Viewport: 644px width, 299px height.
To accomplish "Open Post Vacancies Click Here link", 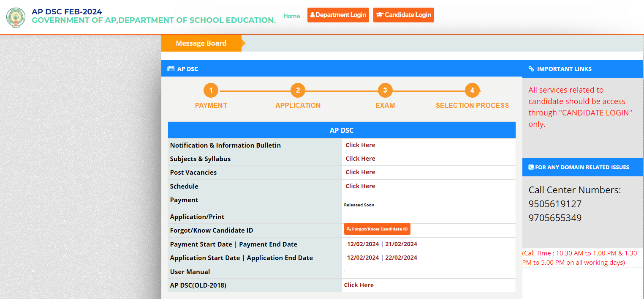I will pos(360,172).
